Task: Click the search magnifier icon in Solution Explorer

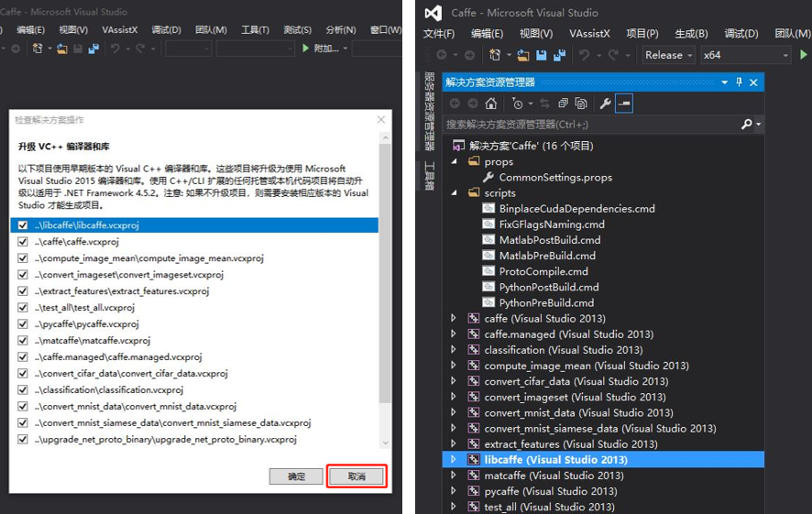Action: click(x=746, y=125)
